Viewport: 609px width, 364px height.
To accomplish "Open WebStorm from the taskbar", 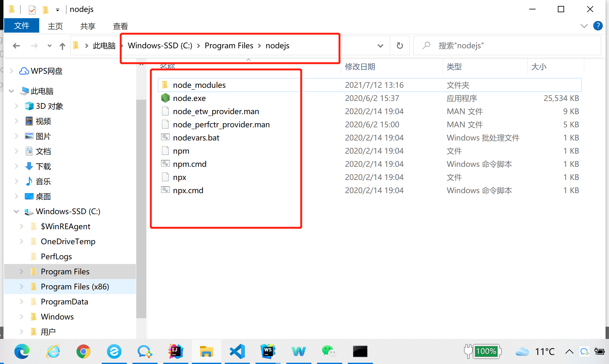I will click(268, 351).
